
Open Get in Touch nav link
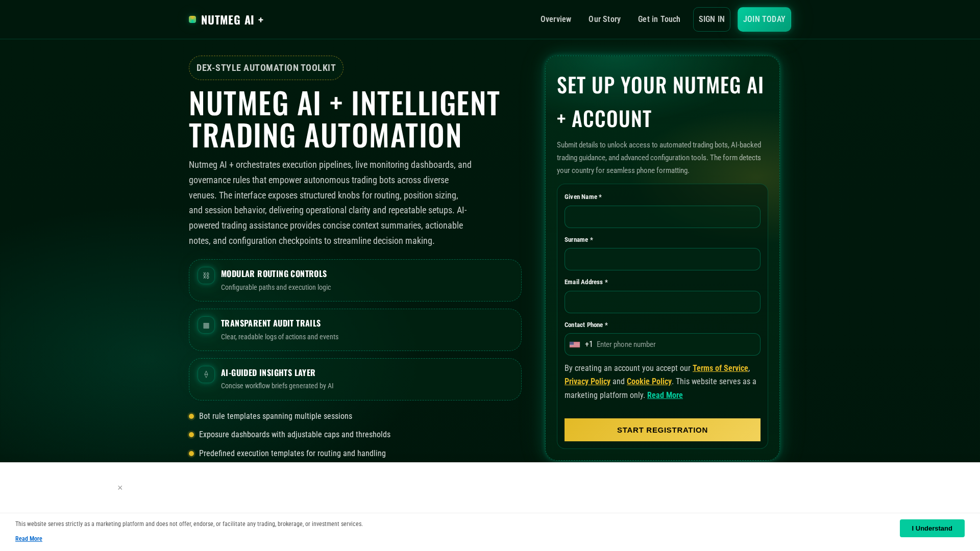[659, 19]
